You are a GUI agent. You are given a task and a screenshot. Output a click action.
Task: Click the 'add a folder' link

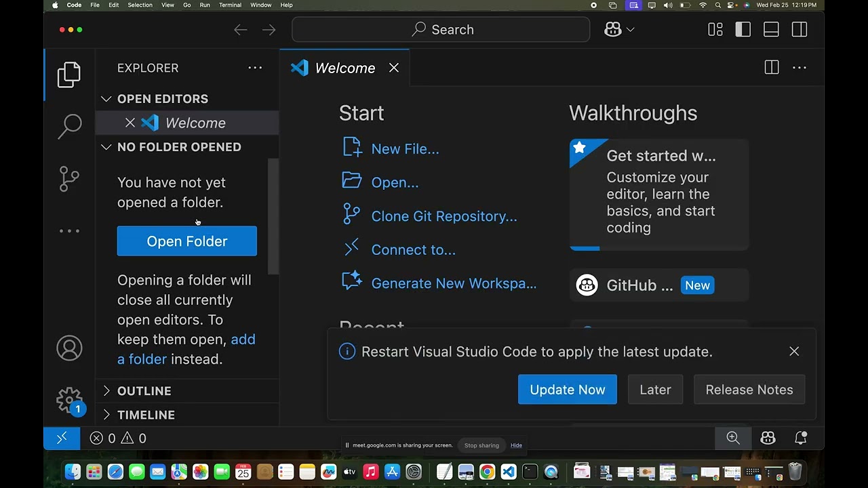pos(186,349)
